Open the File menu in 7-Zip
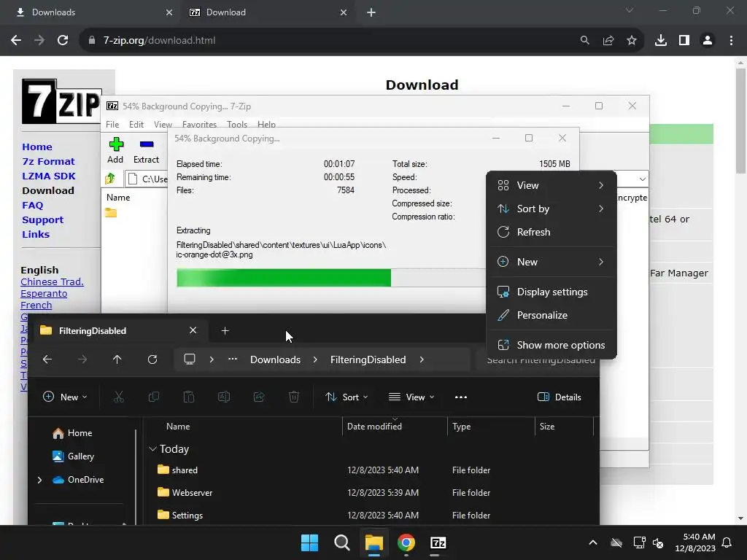Image resolution: width=747 pixels, height=560 pixels. 112,124
